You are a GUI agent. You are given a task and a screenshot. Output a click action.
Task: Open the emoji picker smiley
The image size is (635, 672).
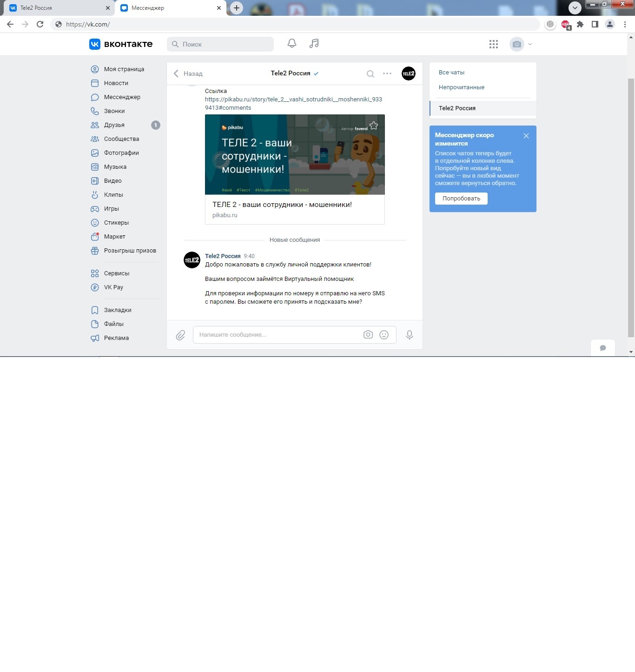(x=384, y=335)
